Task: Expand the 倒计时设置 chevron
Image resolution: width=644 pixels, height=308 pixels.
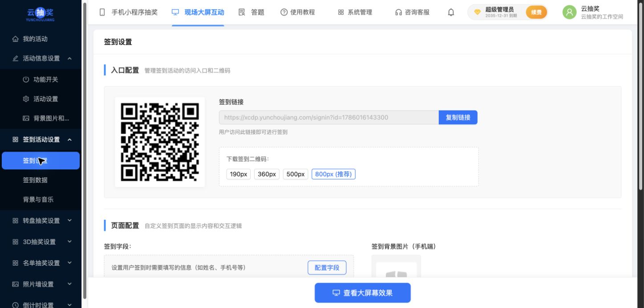Action: [69, 304]
